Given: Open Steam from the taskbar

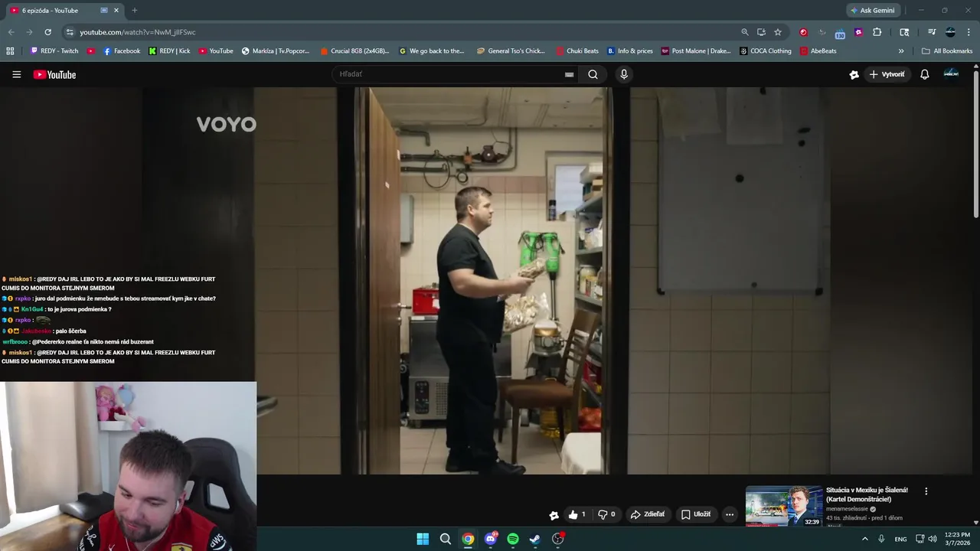Looking at the screenshot, I should [x=535, y=539].
